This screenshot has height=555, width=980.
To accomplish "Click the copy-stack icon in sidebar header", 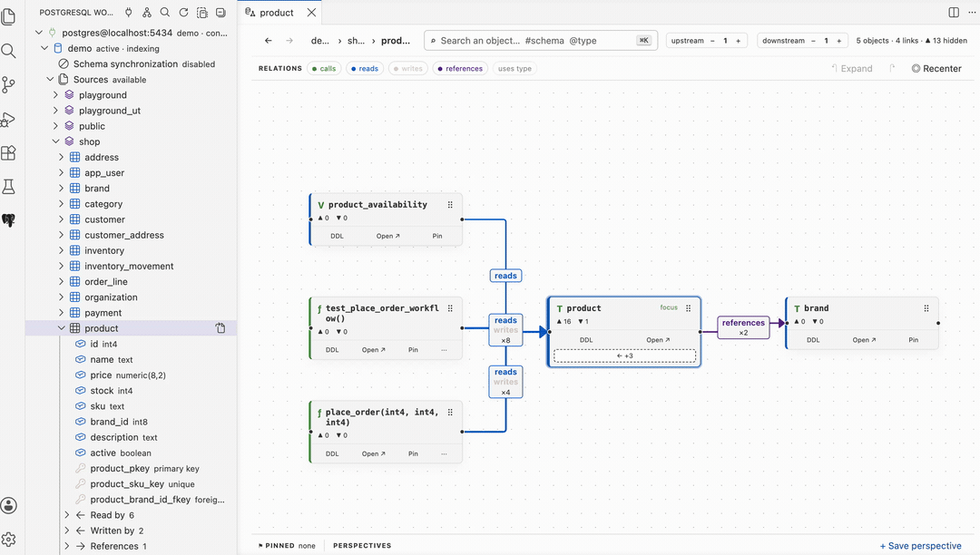I will [201, 13].
